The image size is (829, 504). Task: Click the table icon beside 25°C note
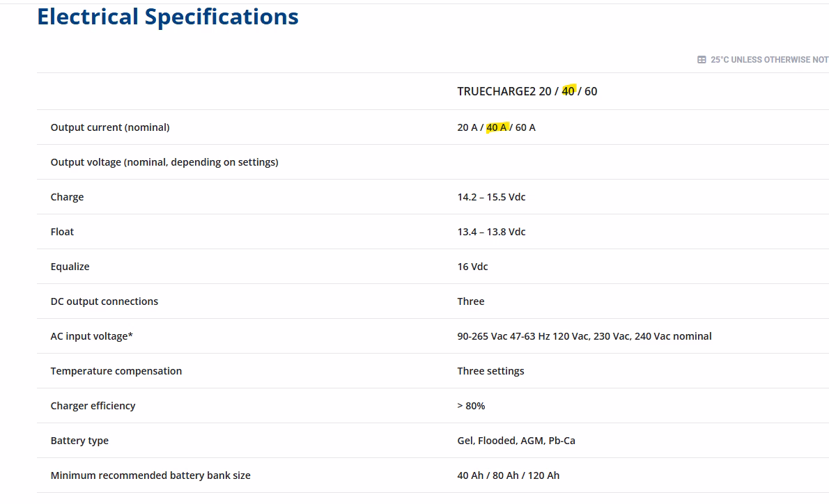[702, 60]
